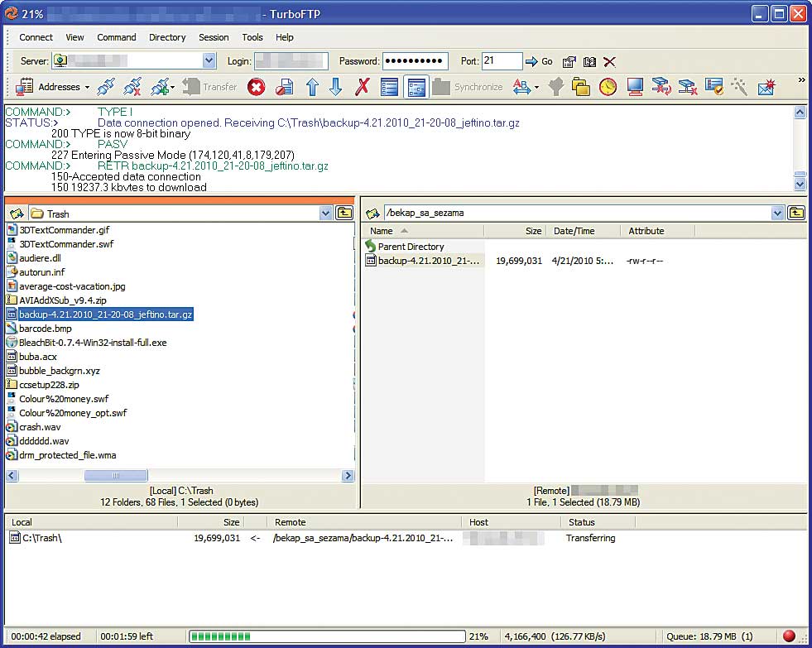Open the scheduler clock icon
This screenshot has width=812, height=648.
click(608, 87)
